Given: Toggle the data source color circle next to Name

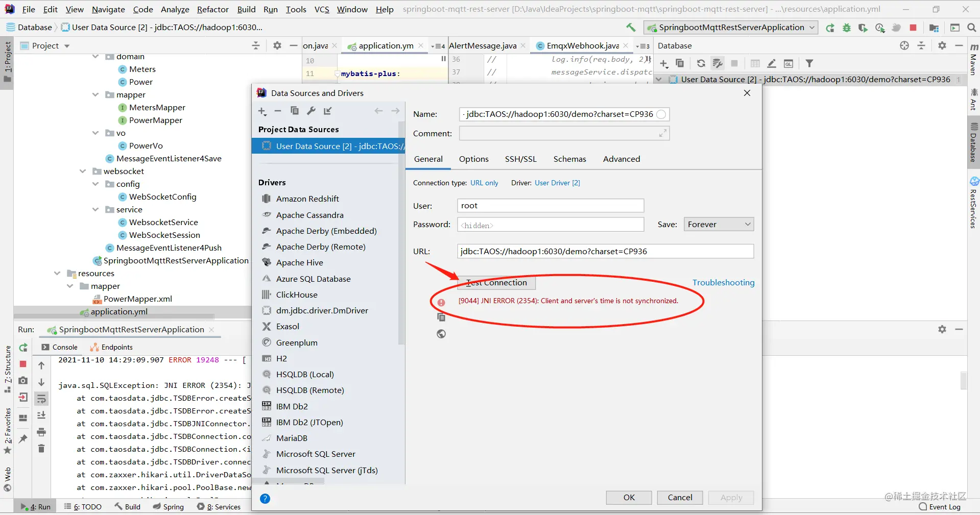Looking at the screenshot, I should coord(661,114).
